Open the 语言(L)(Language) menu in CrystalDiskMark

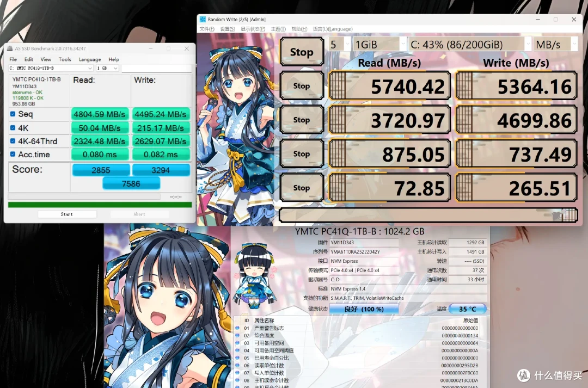[333, 29]
